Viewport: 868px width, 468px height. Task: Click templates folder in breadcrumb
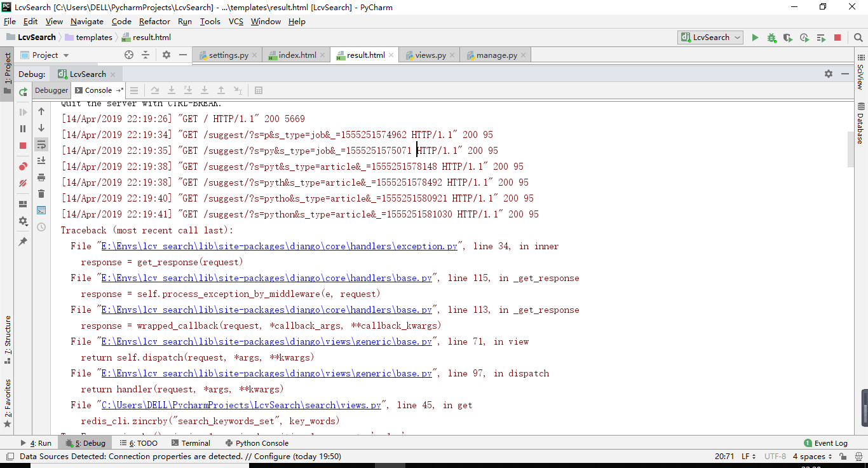88,38
